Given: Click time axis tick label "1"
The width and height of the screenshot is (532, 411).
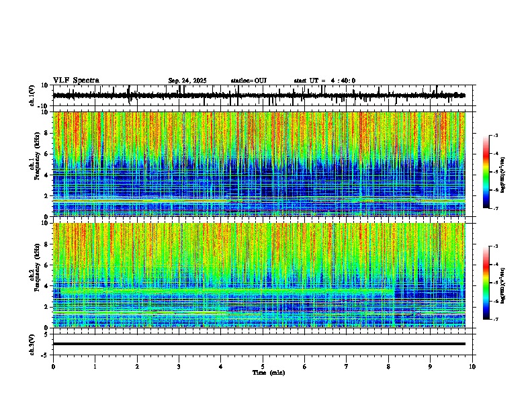Looking at the screenshot, I should [x=95, y=367].
